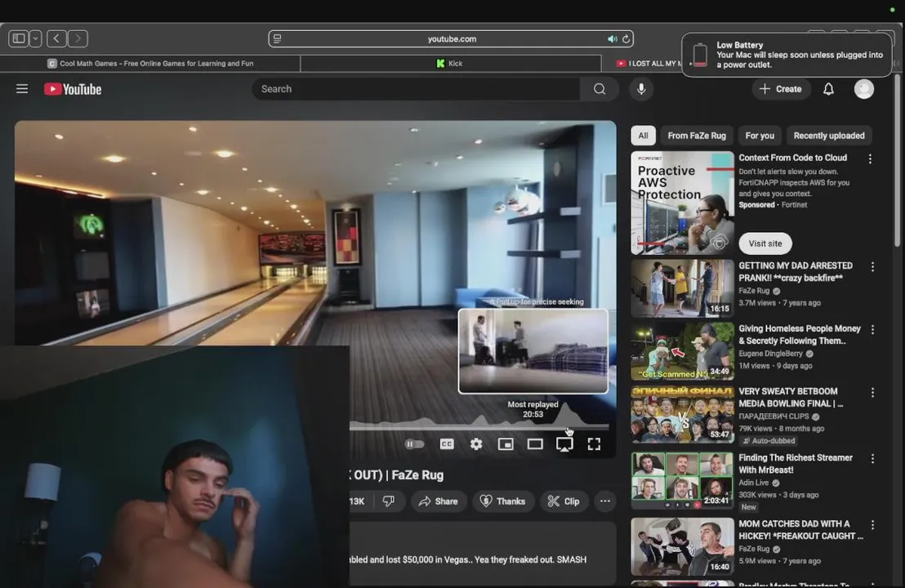905x588 pixels.
Task: Click the Most replayed peak on heatmap
Action: (566, 414)
